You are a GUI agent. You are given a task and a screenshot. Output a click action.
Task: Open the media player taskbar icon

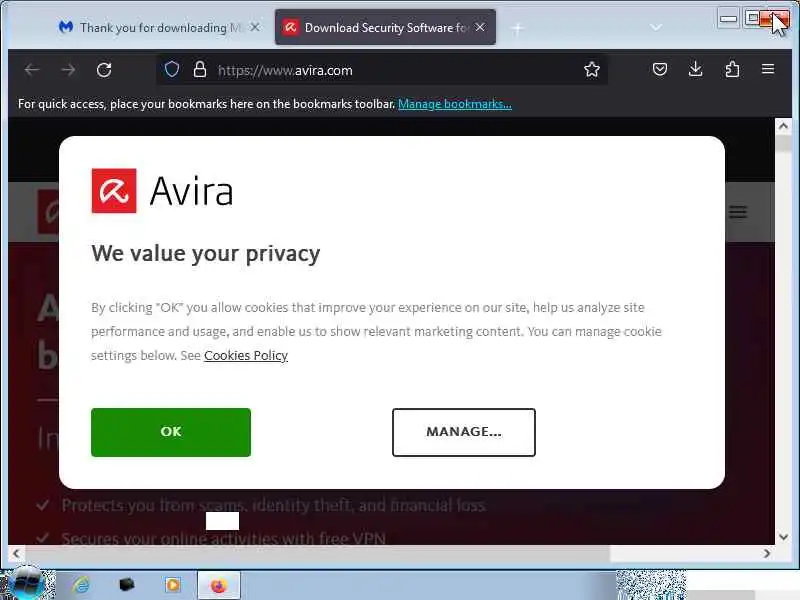tap(172, 585)
